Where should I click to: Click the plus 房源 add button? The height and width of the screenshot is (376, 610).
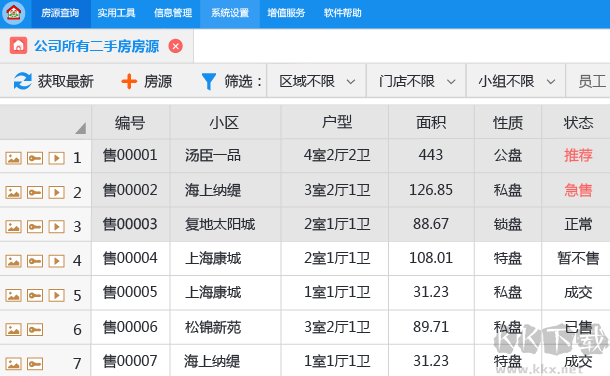(x=147, y=81)
